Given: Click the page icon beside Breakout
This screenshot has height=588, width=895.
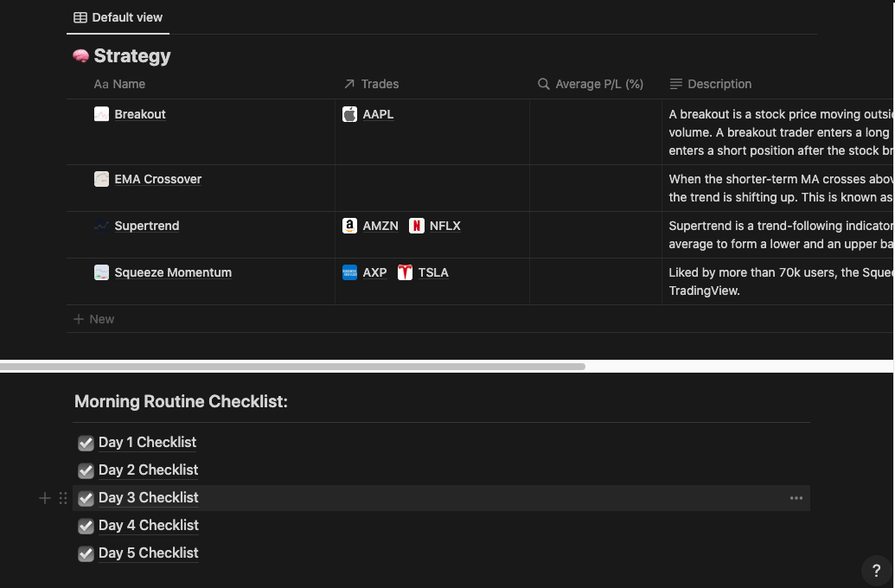Looking at the screenshot, I should [x=101, y=113].
